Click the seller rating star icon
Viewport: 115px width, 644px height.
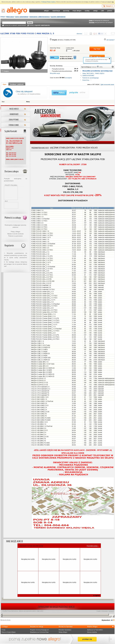click(98, 67)
